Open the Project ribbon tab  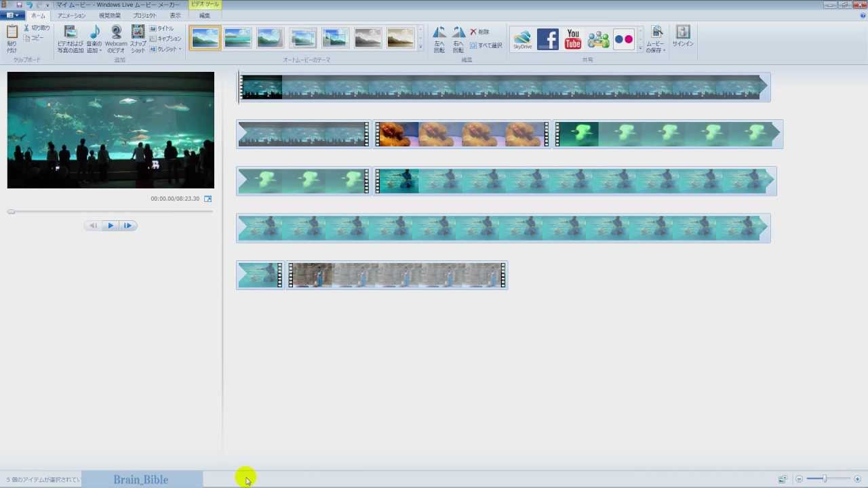(144, 15)
